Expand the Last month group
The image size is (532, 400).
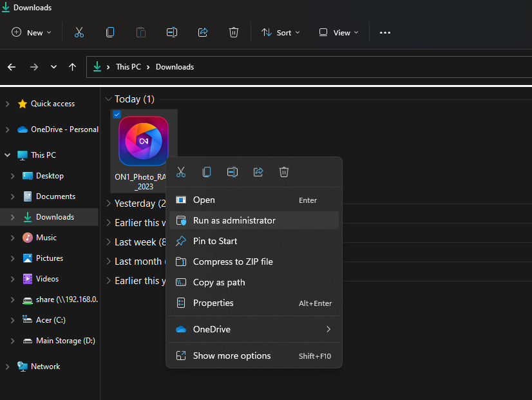click(109, 261)
